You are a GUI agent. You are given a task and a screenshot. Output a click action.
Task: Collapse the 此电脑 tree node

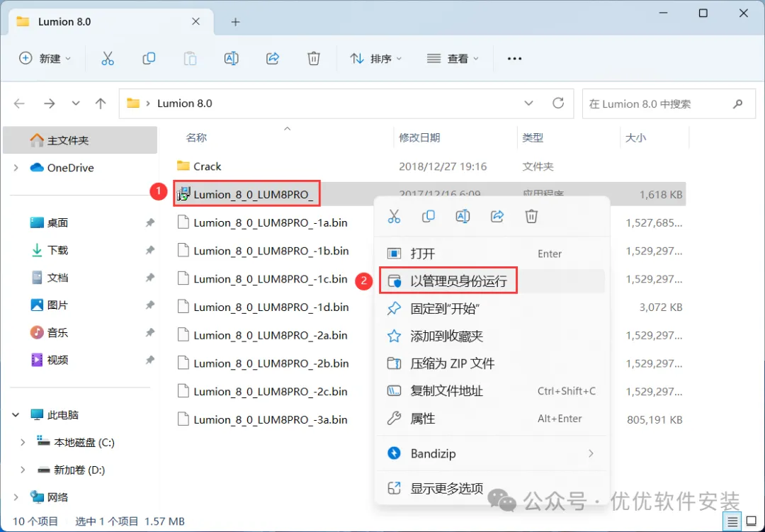pos(16,415)
